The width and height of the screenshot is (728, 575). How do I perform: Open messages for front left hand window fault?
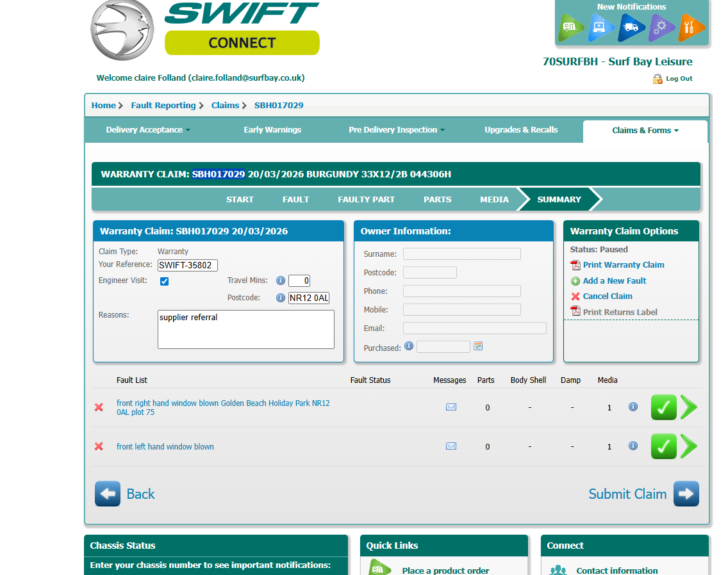point(451,446)
